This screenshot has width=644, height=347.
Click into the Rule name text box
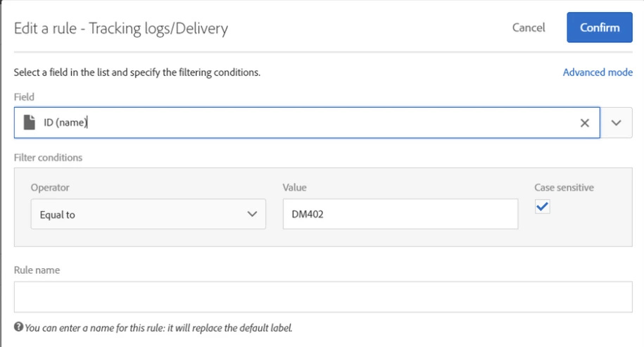[x=323, y=297]
